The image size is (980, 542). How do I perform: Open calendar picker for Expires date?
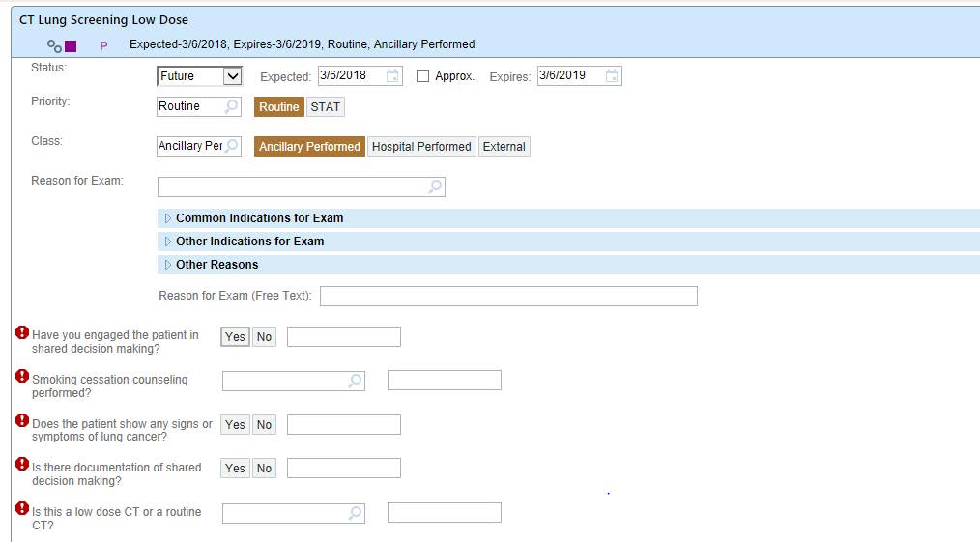click(612, 76)
